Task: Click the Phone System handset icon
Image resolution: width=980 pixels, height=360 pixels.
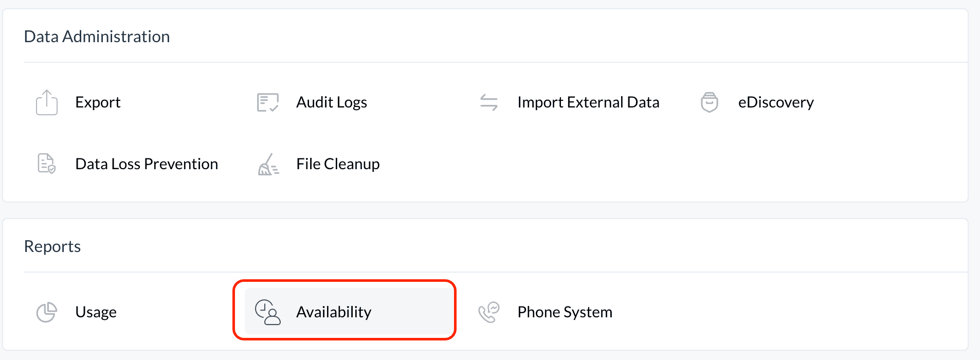Action: tap(489, 312)
